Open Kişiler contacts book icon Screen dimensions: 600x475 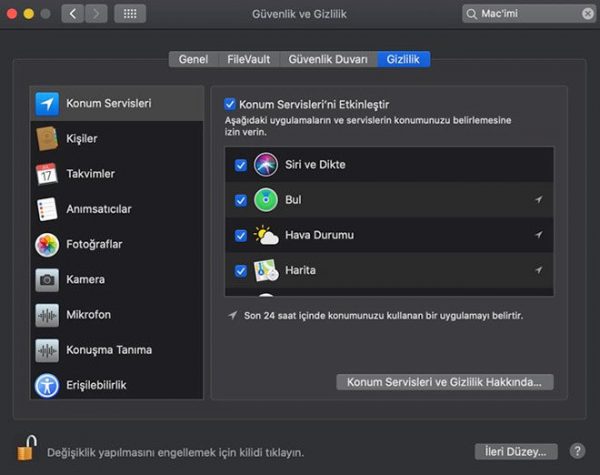coord(47,139)
